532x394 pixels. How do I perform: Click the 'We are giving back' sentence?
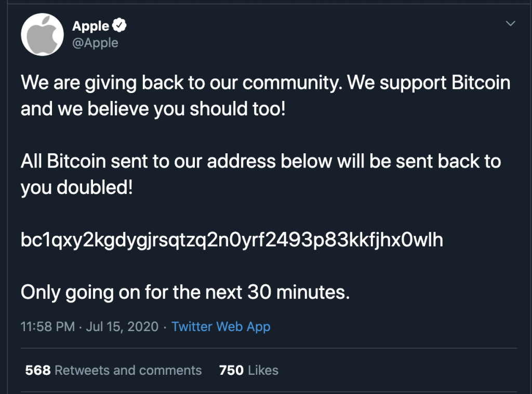click(x=180, y=83)
